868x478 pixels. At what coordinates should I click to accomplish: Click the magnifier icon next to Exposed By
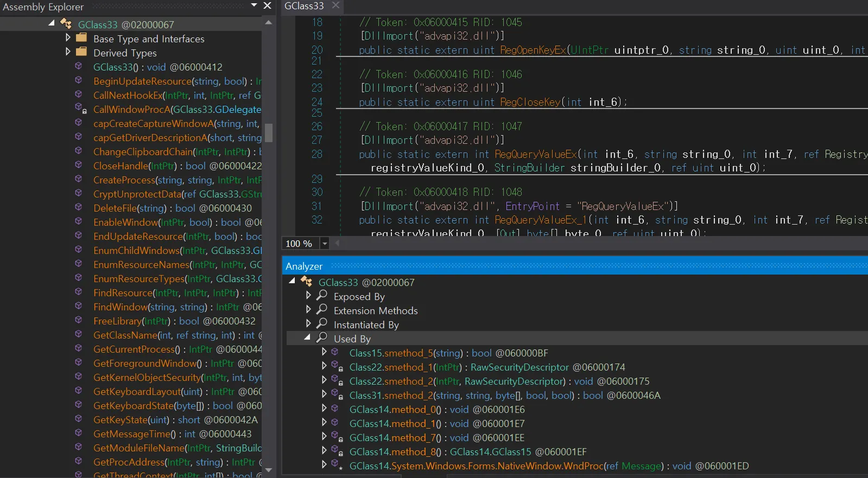point(322,295)
